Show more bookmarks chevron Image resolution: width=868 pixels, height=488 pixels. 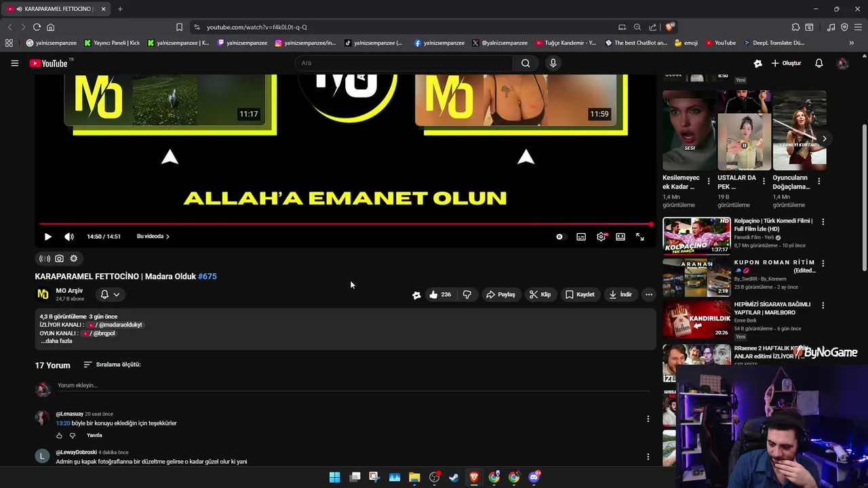pos(851,43)
